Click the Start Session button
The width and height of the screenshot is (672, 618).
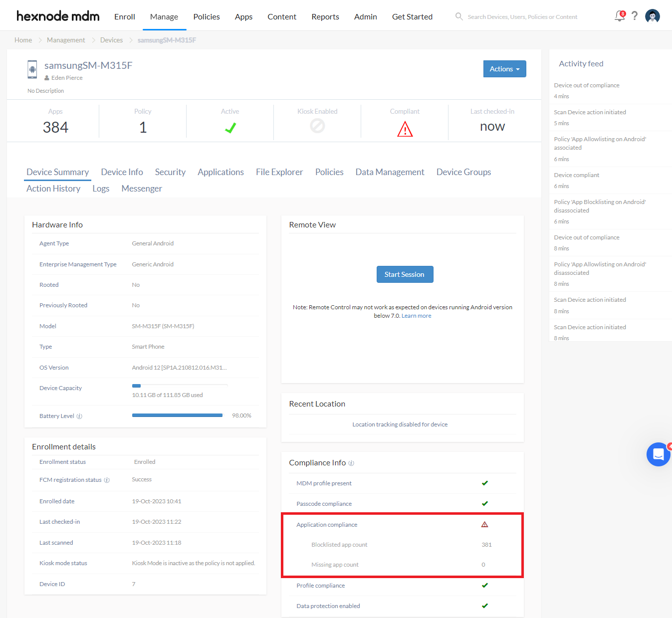pos(405,274)
